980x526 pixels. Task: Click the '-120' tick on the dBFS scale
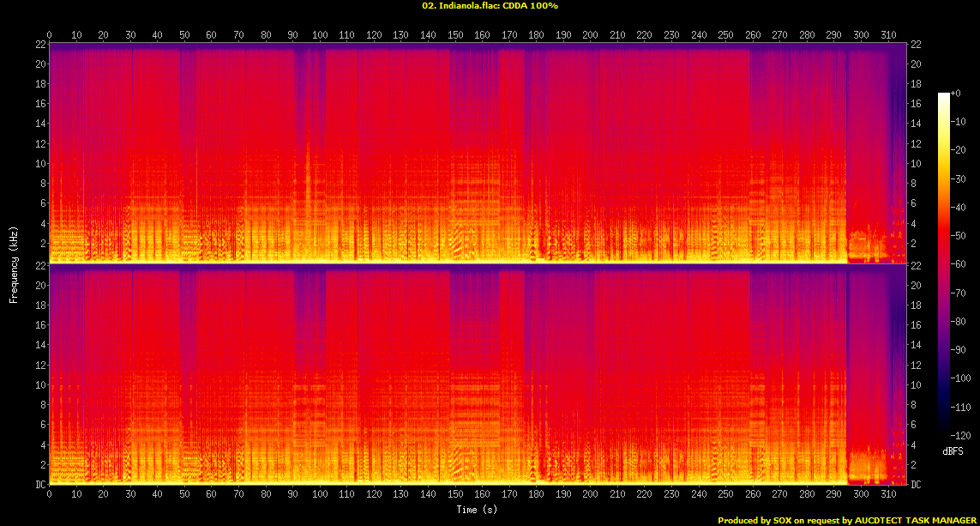[965, 433]
